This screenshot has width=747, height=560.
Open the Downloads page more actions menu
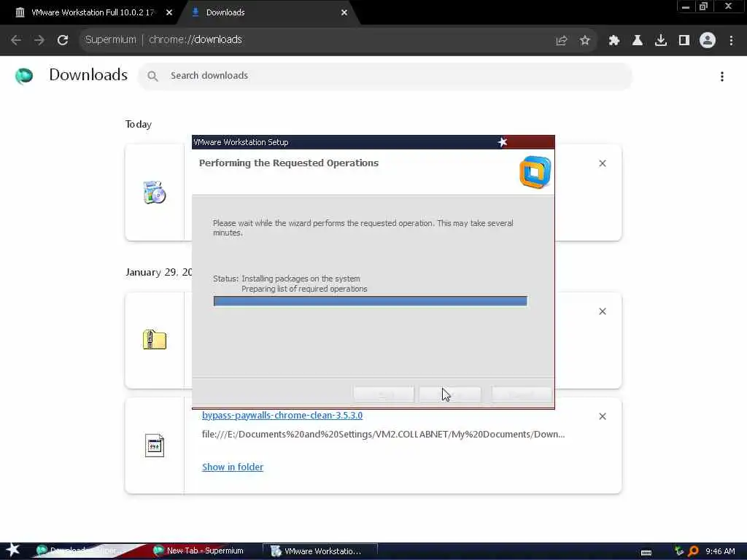pyautogui.click(x=722, y=76)
